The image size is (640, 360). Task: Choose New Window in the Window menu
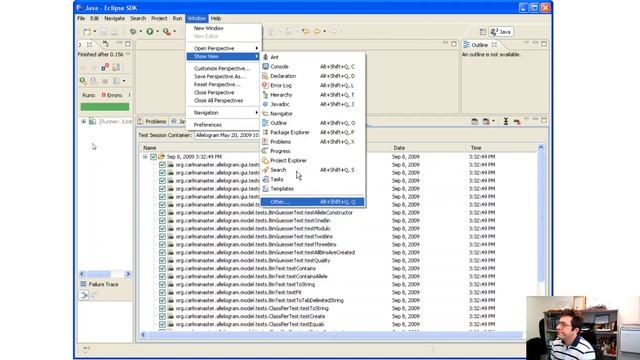[223, 28]
